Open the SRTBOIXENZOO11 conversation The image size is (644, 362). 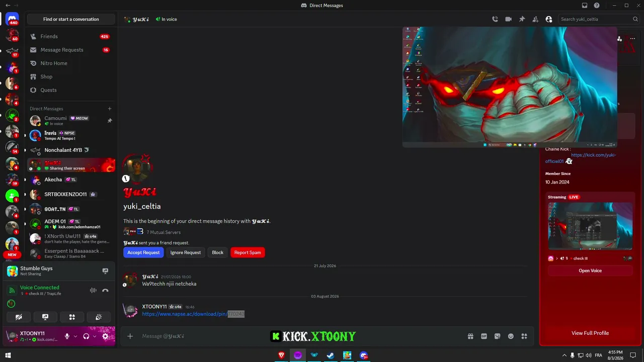71,194
